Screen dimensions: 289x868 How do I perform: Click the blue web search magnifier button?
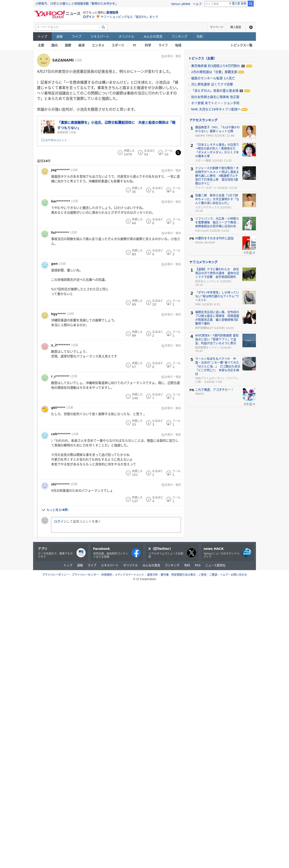point(251,4)
